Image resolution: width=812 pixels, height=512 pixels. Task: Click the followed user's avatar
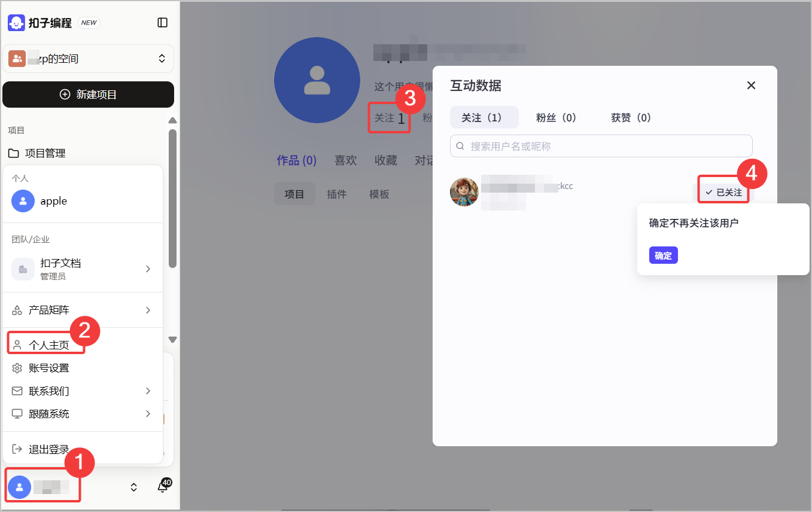(464, 192)
